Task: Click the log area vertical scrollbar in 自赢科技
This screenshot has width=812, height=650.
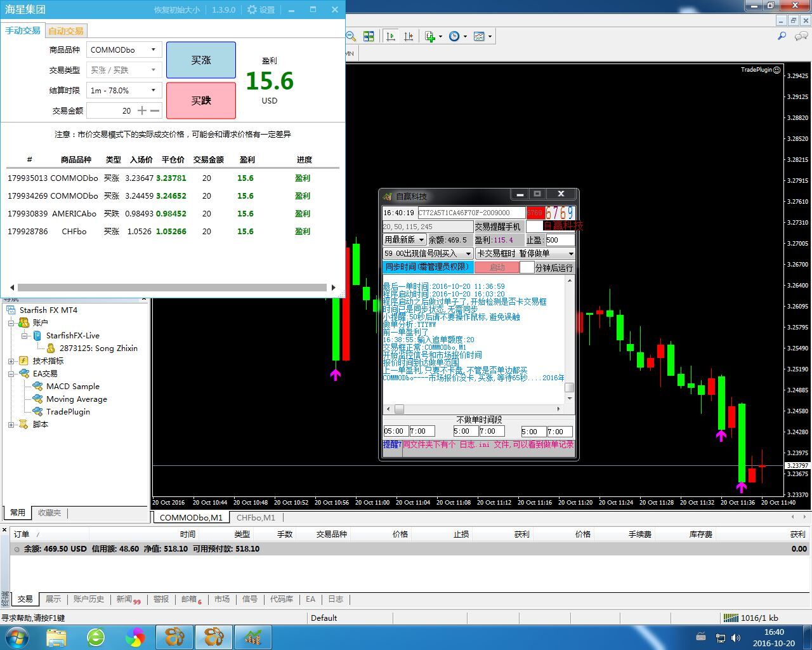Action: 569,339
